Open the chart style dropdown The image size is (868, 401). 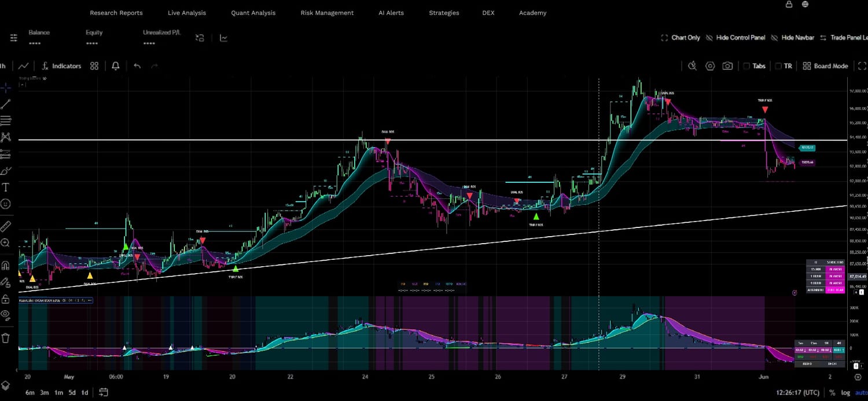point(24,66)
